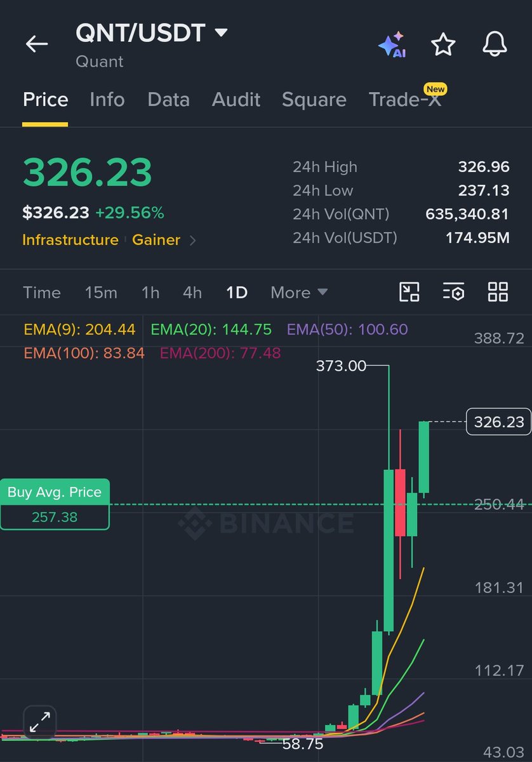Tap the 181.31 axis price label
This screenshot has height=762, width=532.
click(500, 587)
